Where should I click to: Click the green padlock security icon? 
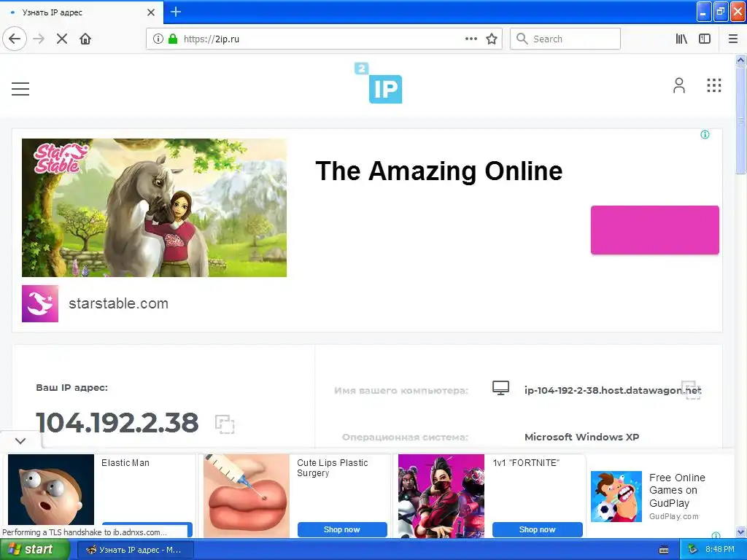173,39
